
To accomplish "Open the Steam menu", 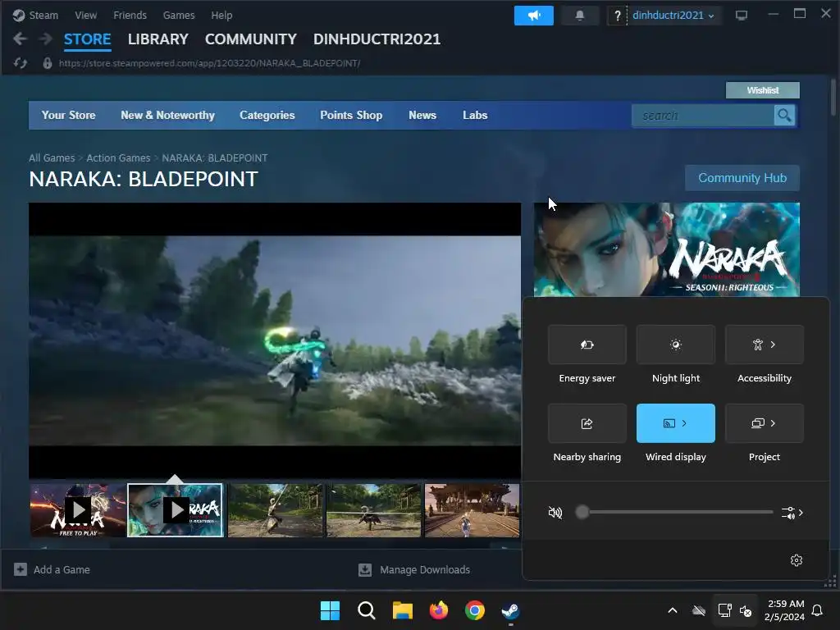I will pos(43,15).
